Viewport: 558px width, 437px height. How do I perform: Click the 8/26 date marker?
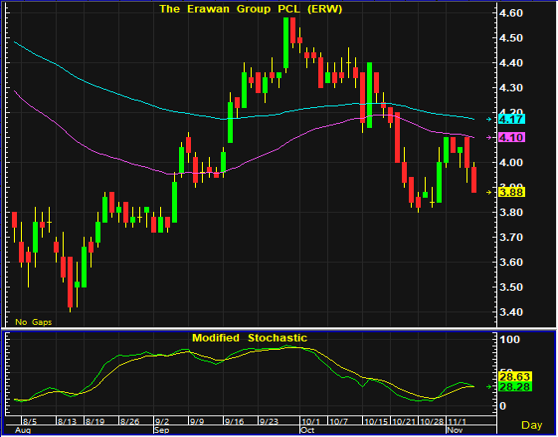(x=130, y=422)
